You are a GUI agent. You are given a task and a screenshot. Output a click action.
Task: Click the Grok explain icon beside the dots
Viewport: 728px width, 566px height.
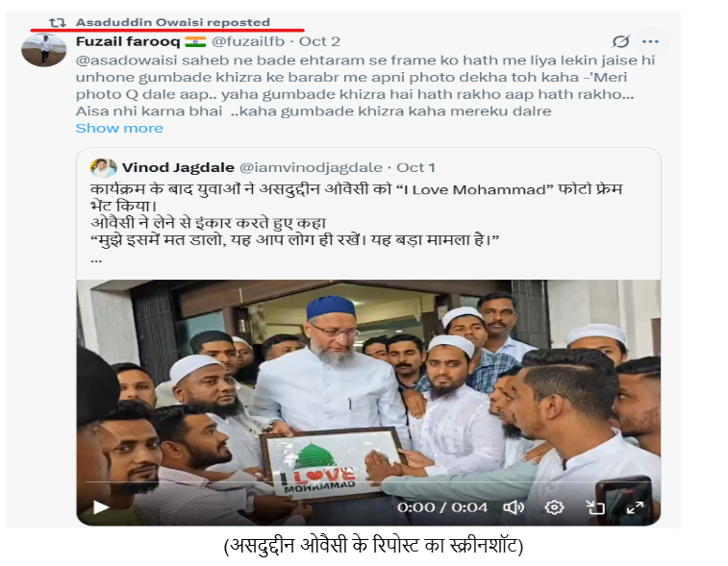[x=620, y=41]
